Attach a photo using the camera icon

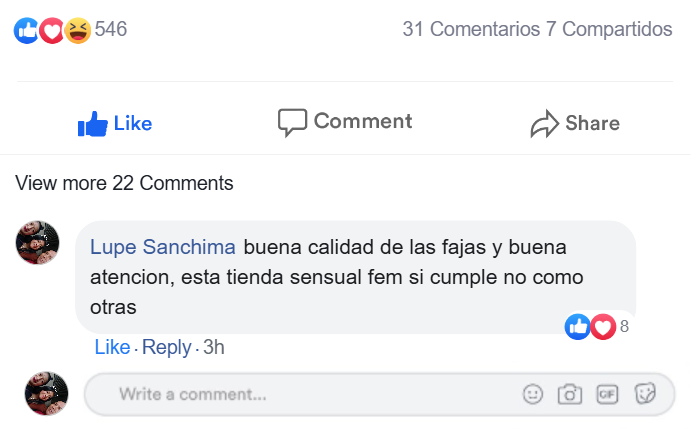pos(569,395)
